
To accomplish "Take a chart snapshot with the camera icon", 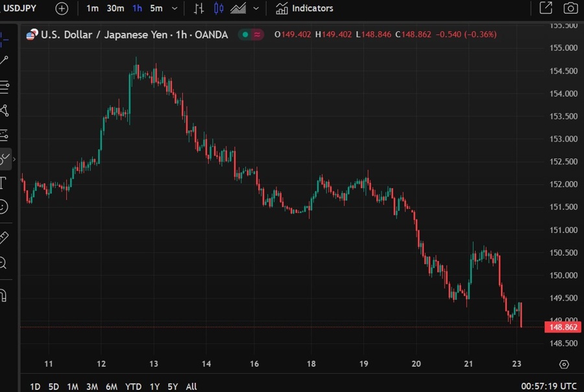I will pyautogui.click(x=570, y=8).
